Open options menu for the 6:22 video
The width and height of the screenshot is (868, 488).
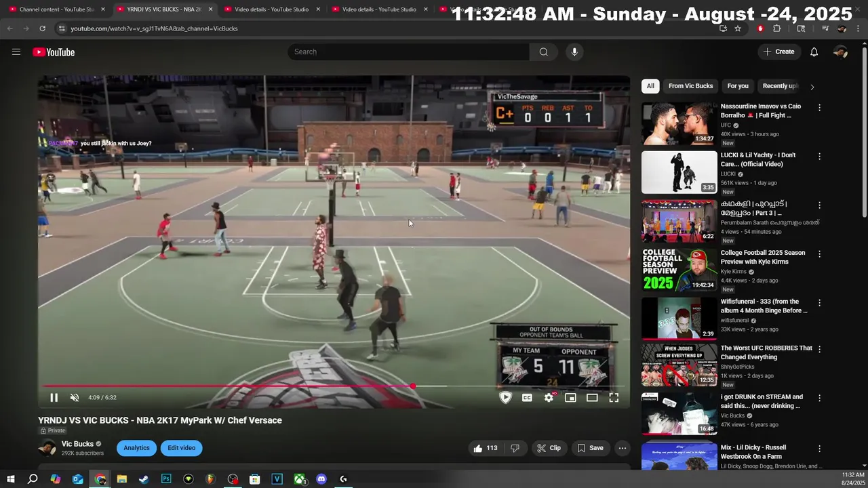[x=819, y=205]
